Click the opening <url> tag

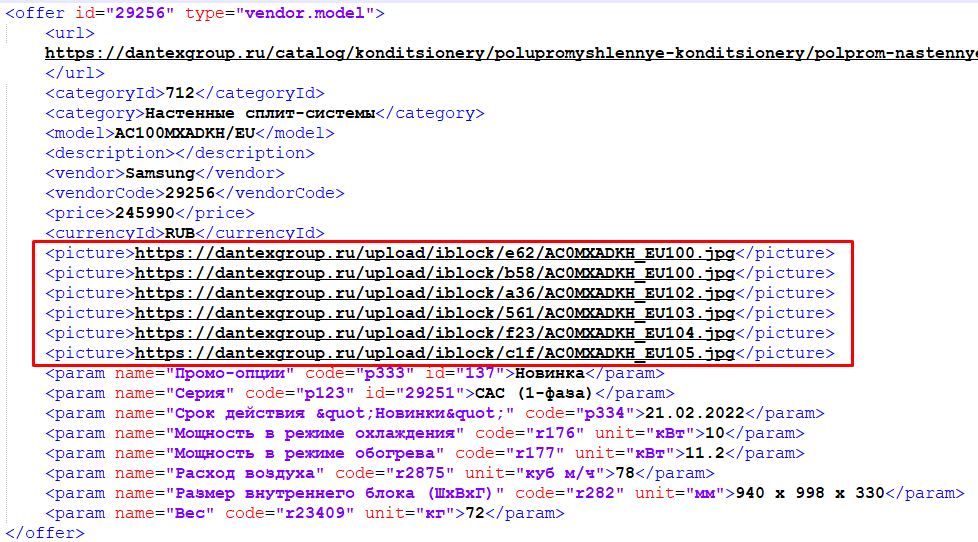coord(70,33)
